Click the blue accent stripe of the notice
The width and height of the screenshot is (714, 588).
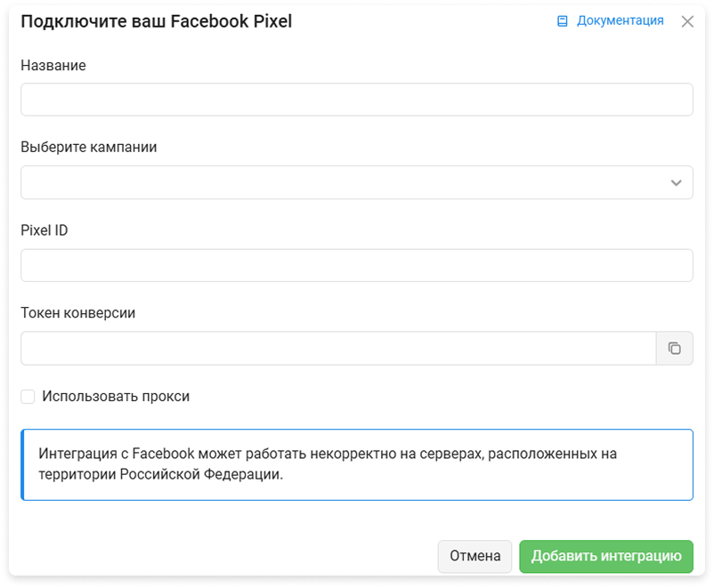click(x=22, y=464)
